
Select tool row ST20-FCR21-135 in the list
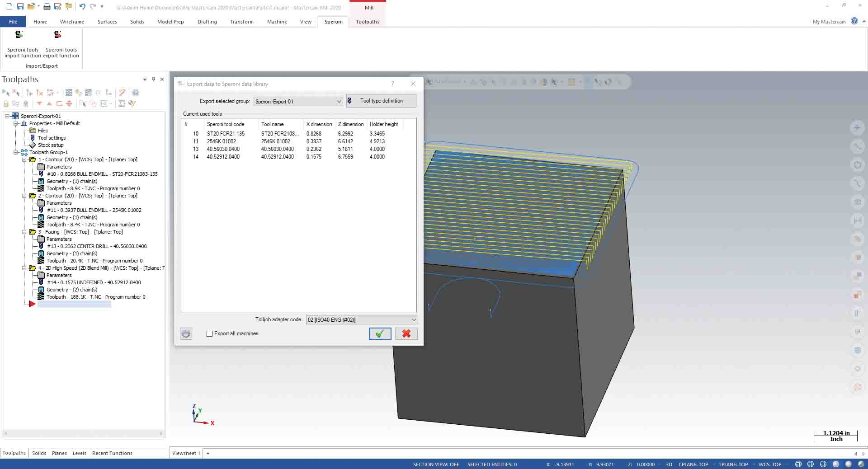pos(226,134)
